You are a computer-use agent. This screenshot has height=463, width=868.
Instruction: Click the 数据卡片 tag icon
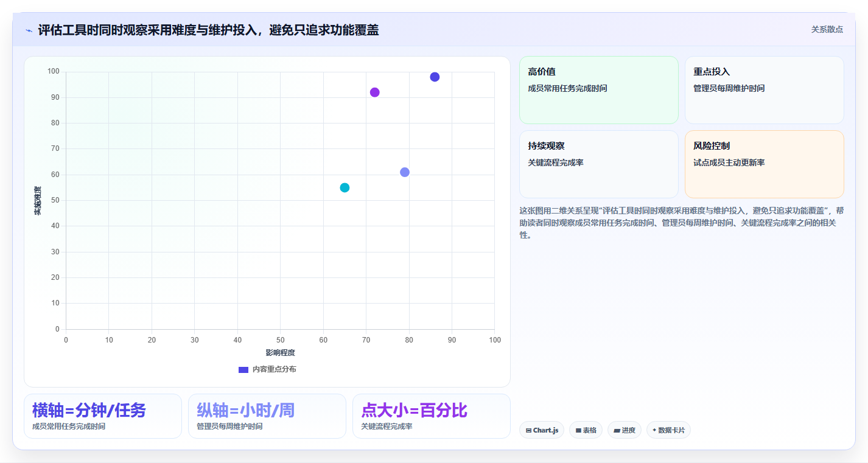click(654, 430)
